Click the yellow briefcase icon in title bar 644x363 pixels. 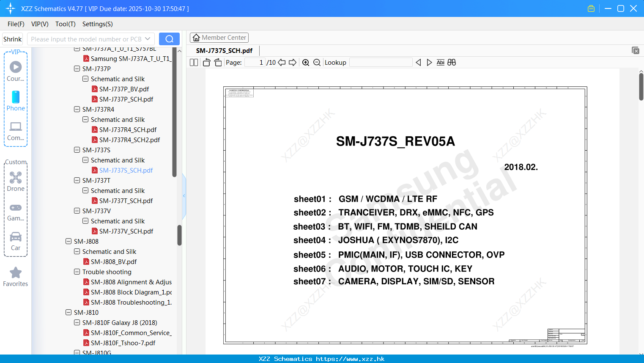pyautogui.click(x=591, y=8)
